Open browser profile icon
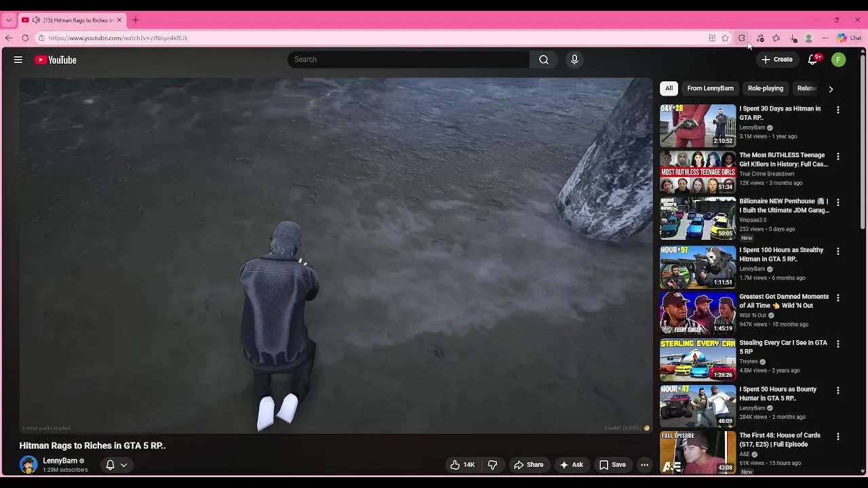 (808, 38)
